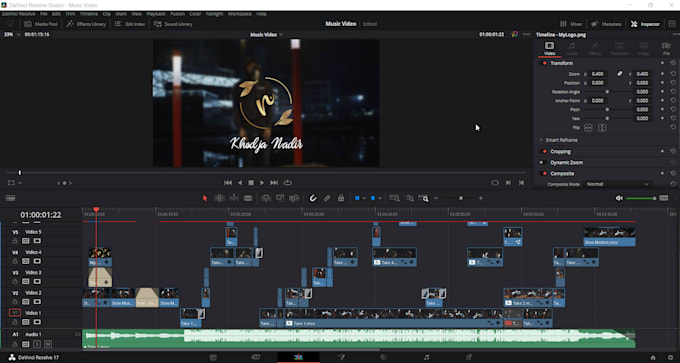Open the Sound Library panel
Screen dimensions: 680x363
tap(173, 24)
